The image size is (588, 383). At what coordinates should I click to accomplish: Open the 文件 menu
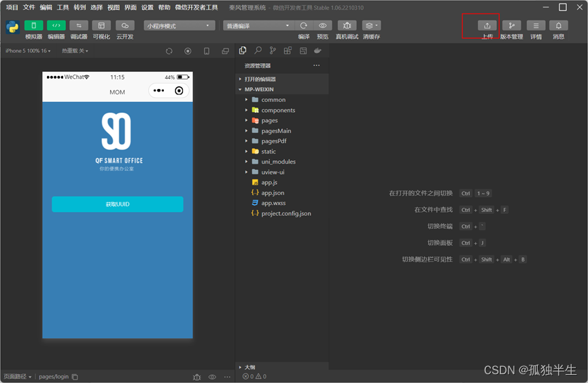[29, 7]
